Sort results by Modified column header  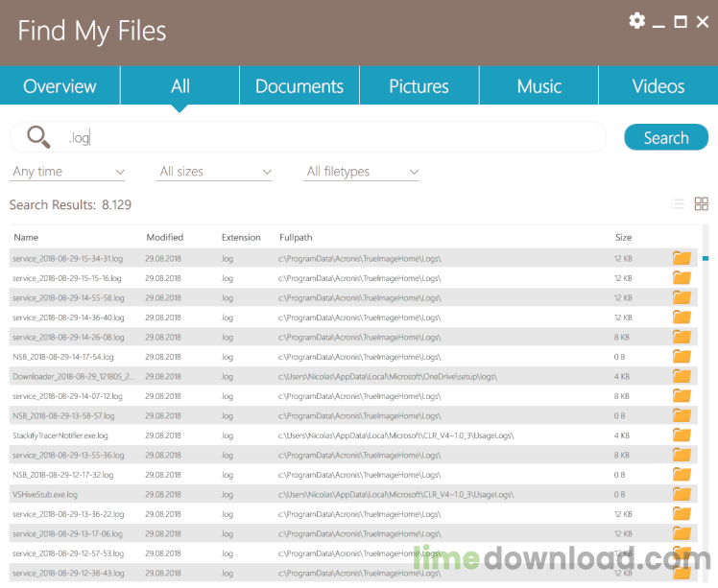pos(164,237)
